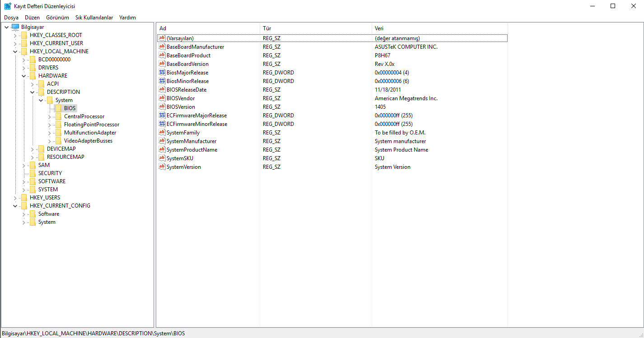Expand the ACPI key node
This screenshot has height=338, width=644.
click(x=33, y=84)
